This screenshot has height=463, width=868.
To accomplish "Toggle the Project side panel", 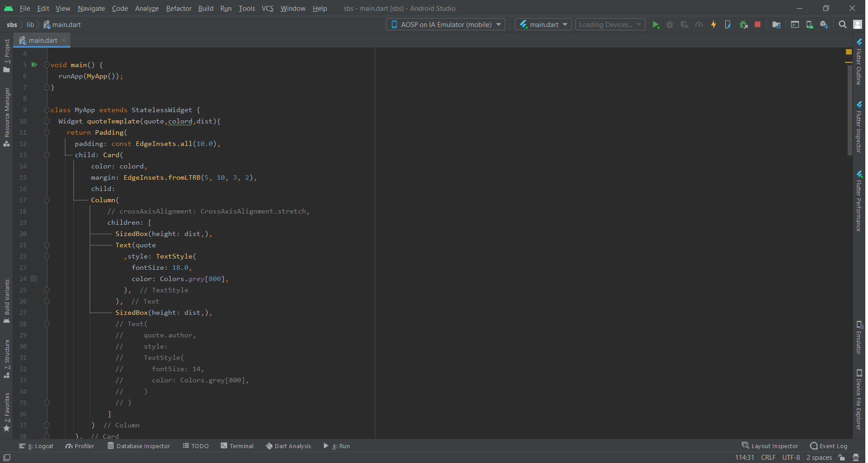I will coord(7,55).
